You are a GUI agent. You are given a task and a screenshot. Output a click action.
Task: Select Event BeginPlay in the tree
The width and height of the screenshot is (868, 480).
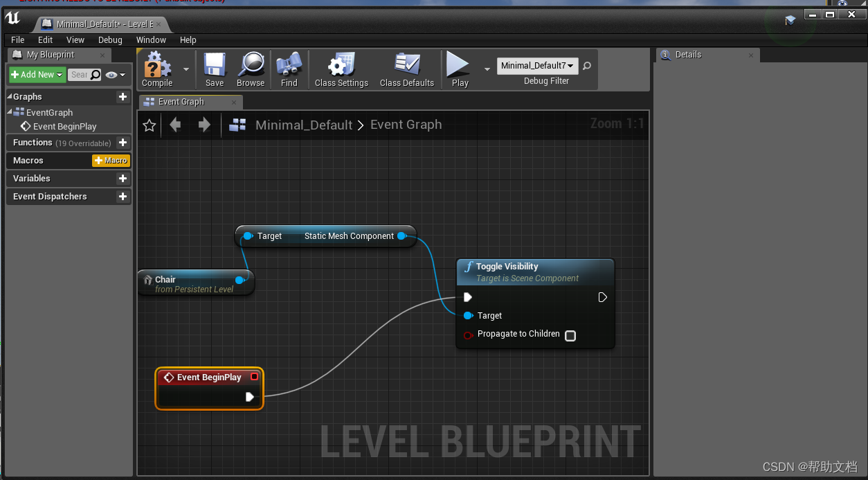point(64,127)
